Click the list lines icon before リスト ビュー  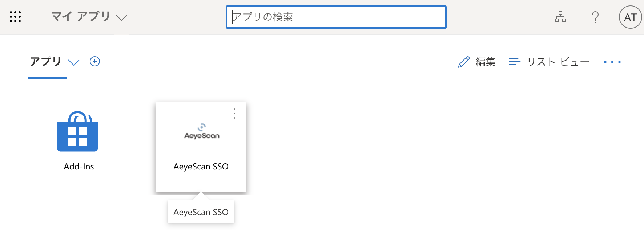click(x=514, y=62)
